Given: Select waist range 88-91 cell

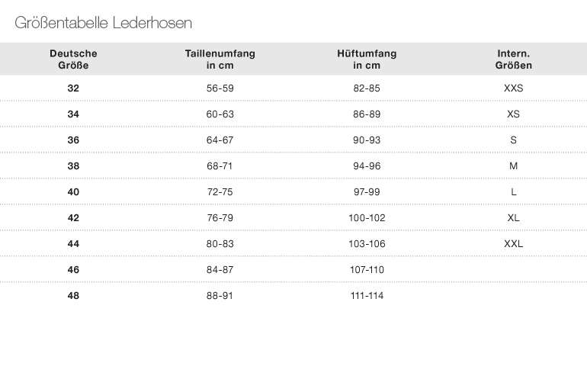Looking at the screenshot, I should (x=220, y=296).
